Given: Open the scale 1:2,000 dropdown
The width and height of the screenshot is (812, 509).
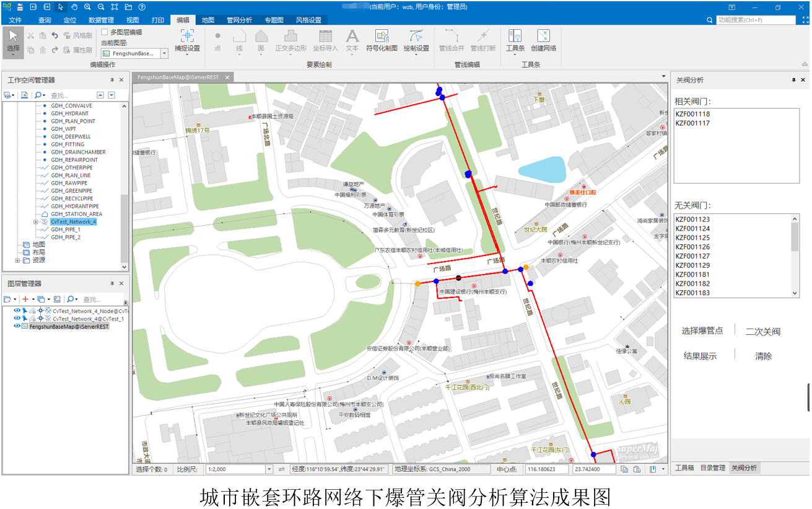Looking at the screenshot, I should 269,469.
